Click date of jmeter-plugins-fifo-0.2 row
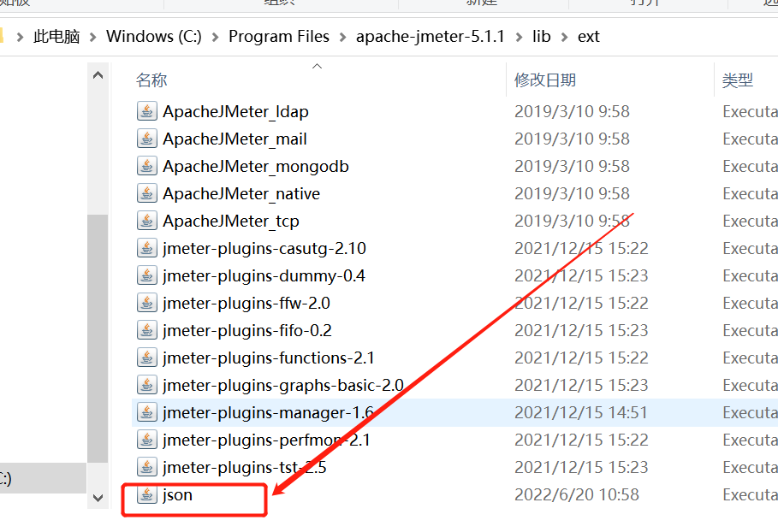The height and width of the screenshot is (532, 778). (x=581, y=330)
